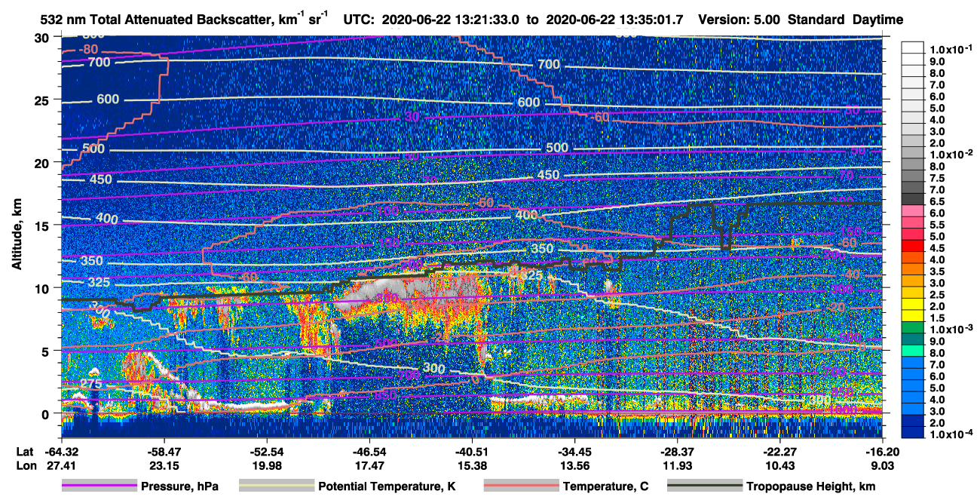
Task: Click longitude value 11.93
Action: point(678,466)
